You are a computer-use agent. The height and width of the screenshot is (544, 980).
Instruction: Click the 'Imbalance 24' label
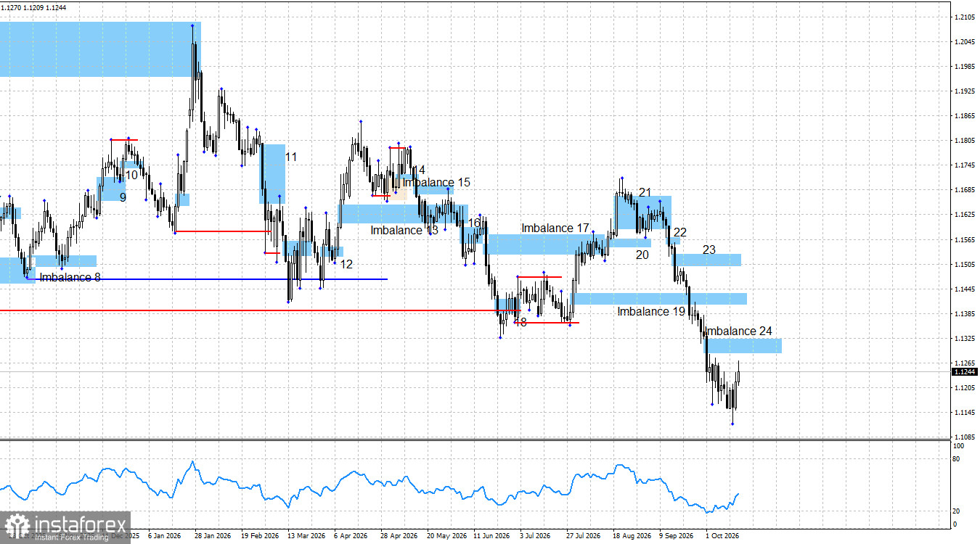pyautogui.click(x=739, y=331)
